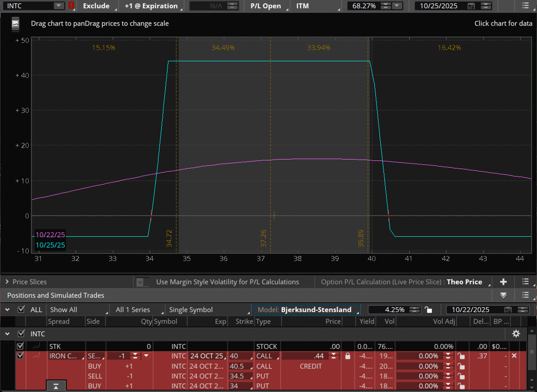Click the unlock icon next to 4.25%
This screenshot has width=537, height=392.
[429, 310]
